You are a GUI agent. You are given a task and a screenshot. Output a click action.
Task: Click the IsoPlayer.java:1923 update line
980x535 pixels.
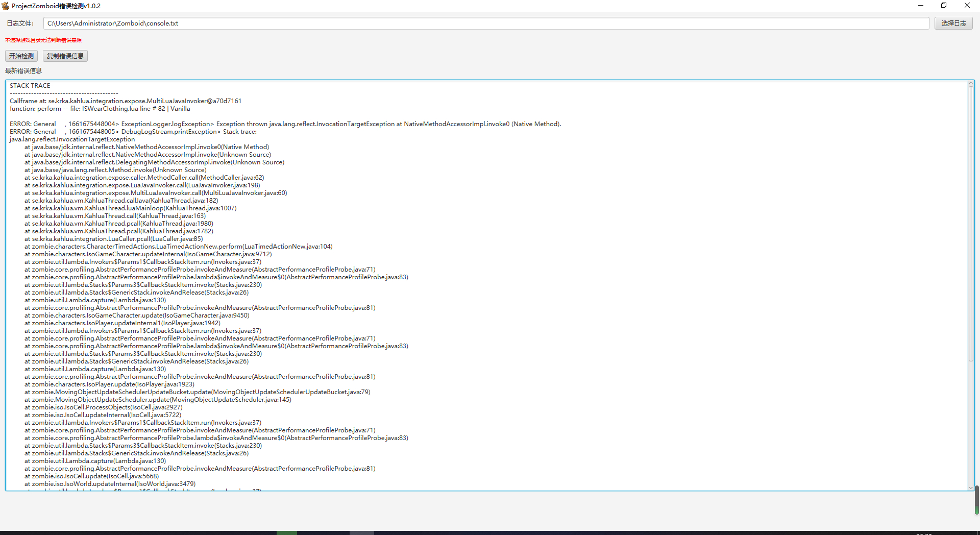point(109,384)
